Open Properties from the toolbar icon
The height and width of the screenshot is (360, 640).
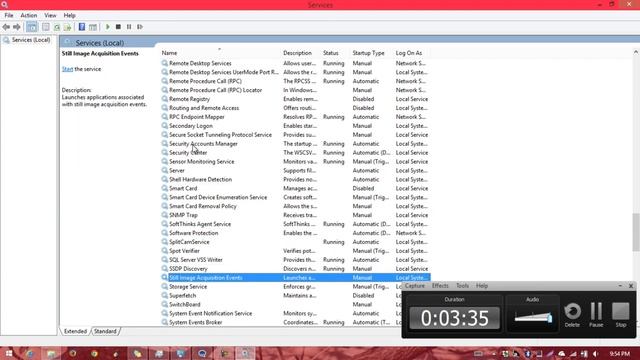pyautogui.click(x=46, y=27)
